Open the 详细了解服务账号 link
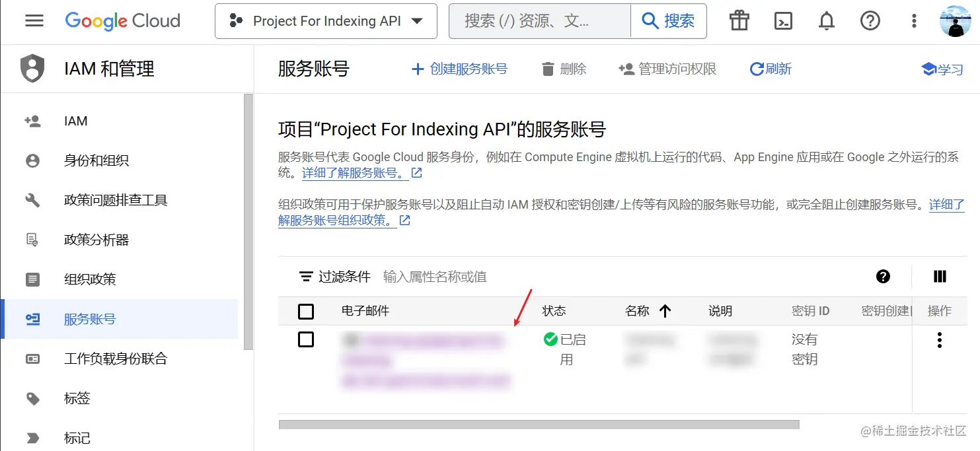The width and height of the screenshot is (980, 451). click(362, 173)
